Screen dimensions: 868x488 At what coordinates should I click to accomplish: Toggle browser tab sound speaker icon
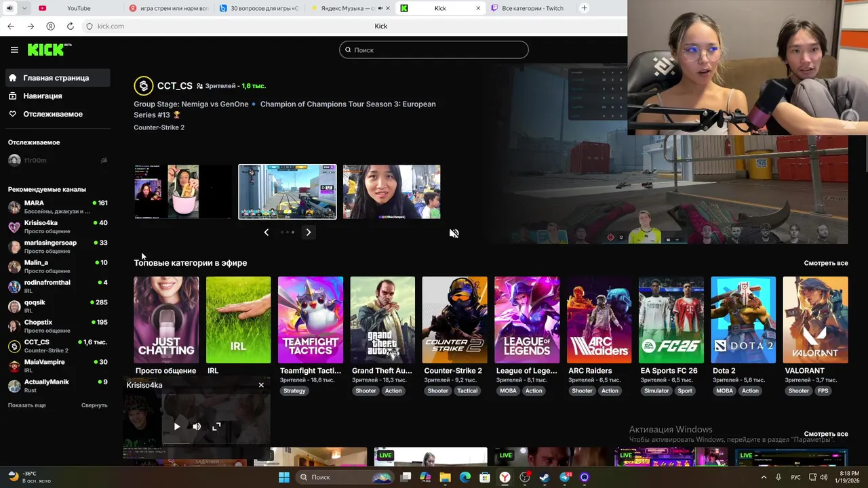tap(9, 8)
